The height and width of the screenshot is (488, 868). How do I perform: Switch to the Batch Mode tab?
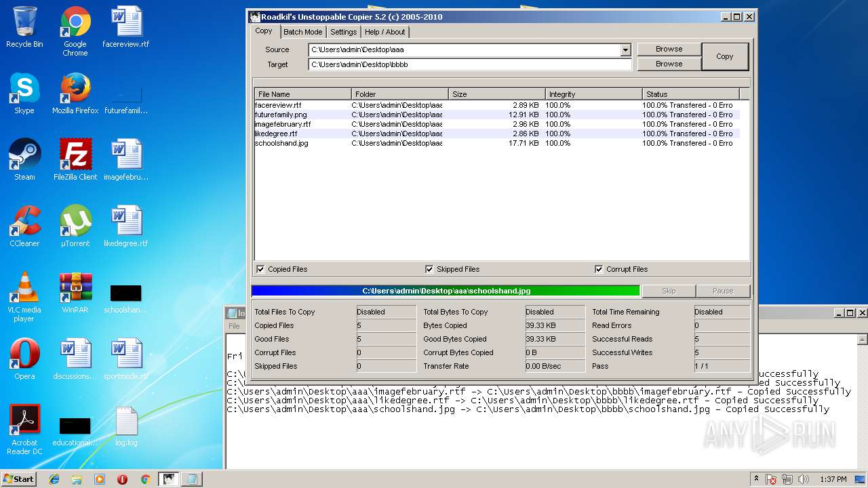(302, 32)
